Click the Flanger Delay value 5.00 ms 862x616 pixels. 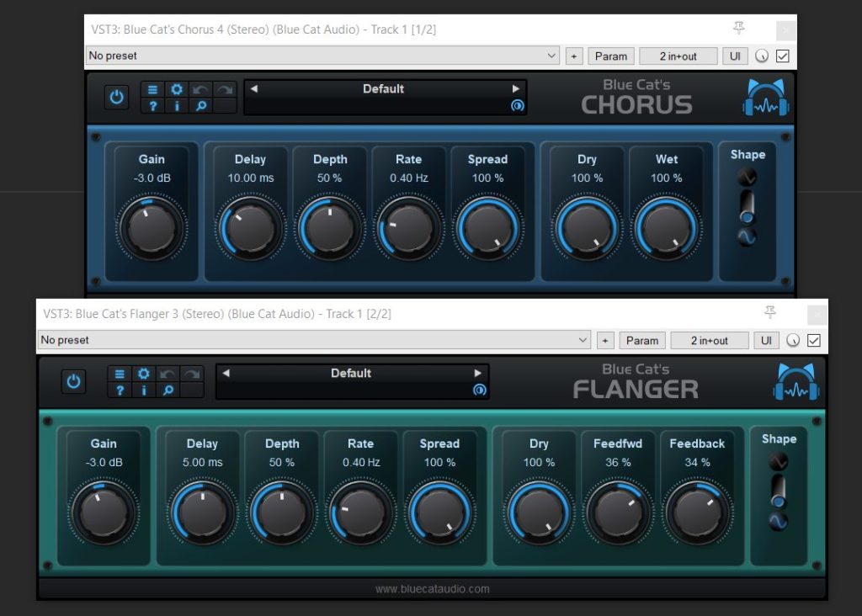(202, 463)
